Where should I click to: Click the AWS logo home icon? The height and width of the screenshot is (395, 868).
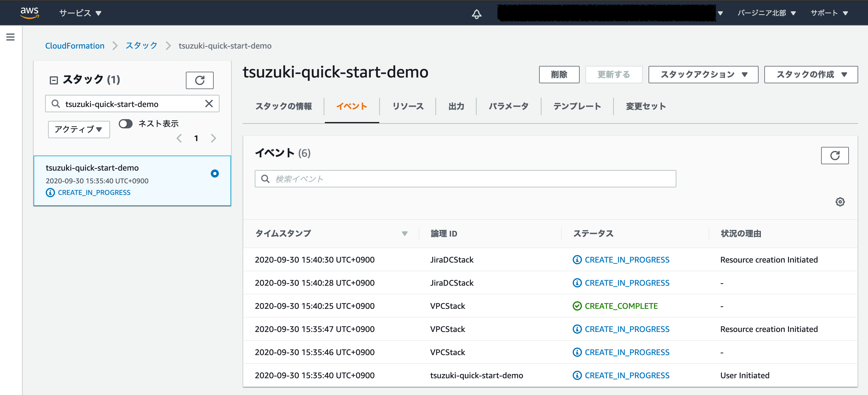pos(30,13)
